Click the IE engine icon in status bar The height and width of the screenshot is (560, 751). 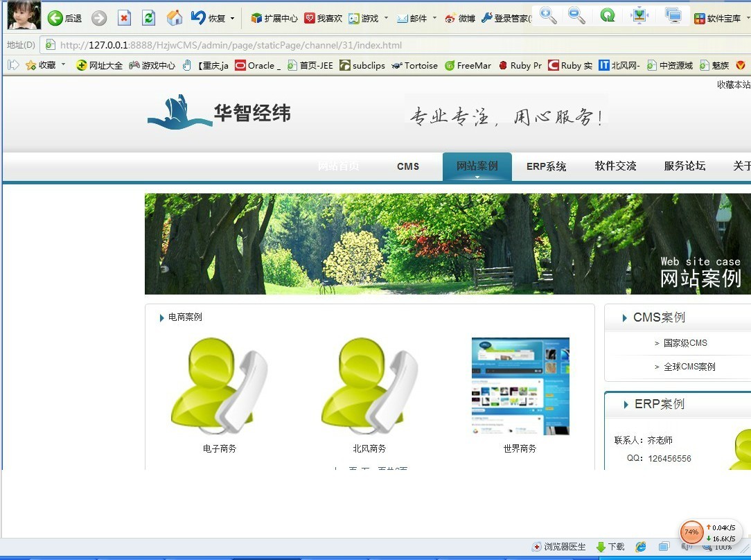(x=640, y=547)
